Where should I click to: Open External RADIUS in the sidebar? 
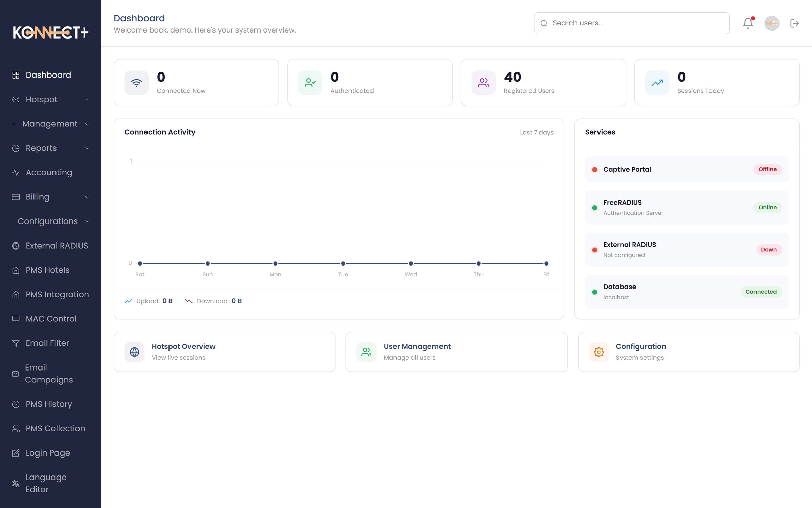tap(51, 246)
